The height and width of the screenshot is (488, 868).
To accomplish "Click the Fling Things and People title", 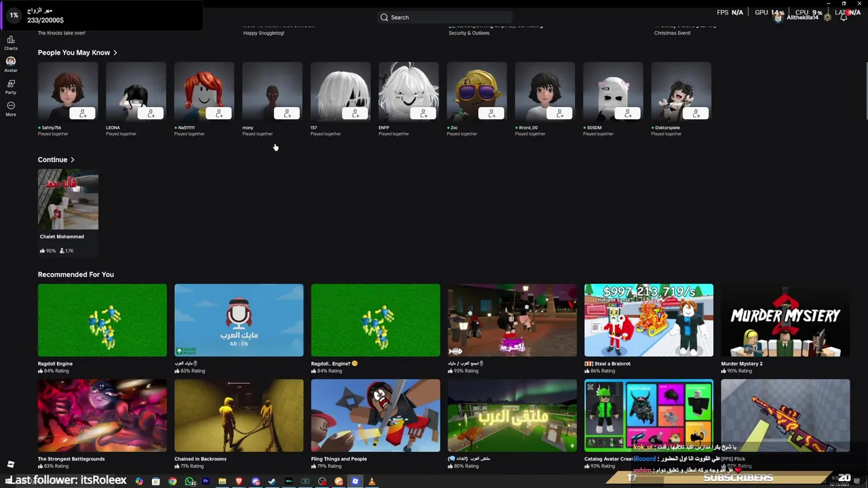I will tap(339, 459).
